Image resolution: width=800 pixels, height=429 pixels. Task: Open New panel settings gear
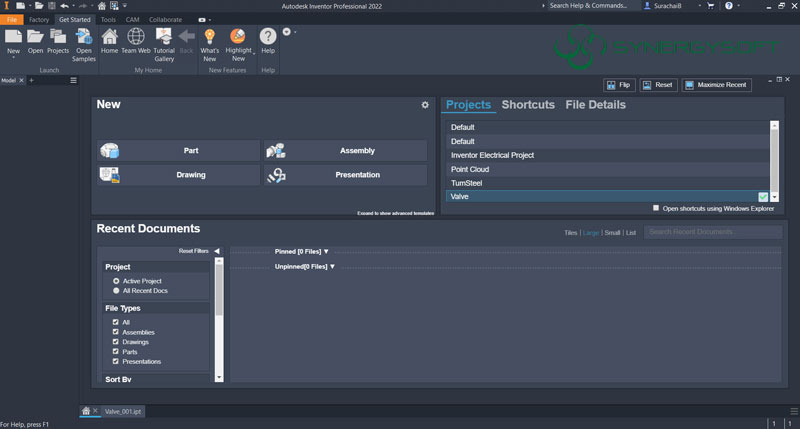[x=425, y=105]
